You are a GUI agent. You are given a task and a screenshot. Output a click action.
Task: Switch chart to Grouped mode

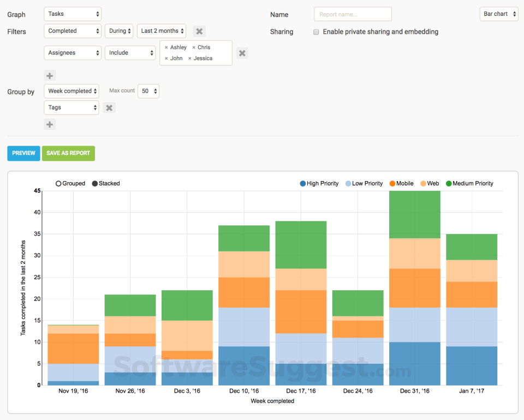(x=59, y=184)
